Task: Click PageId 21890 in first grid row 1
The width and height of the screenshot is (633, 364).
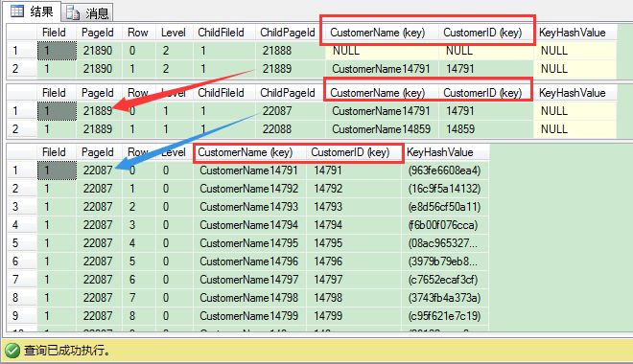Action: tap(100, 51)
